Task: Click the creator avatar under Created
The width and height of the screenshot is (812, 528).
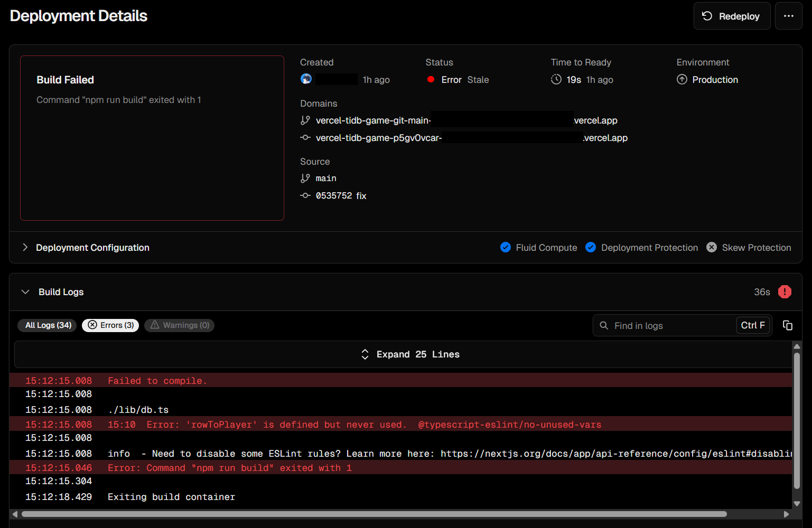Action: [x=306, y=79]
